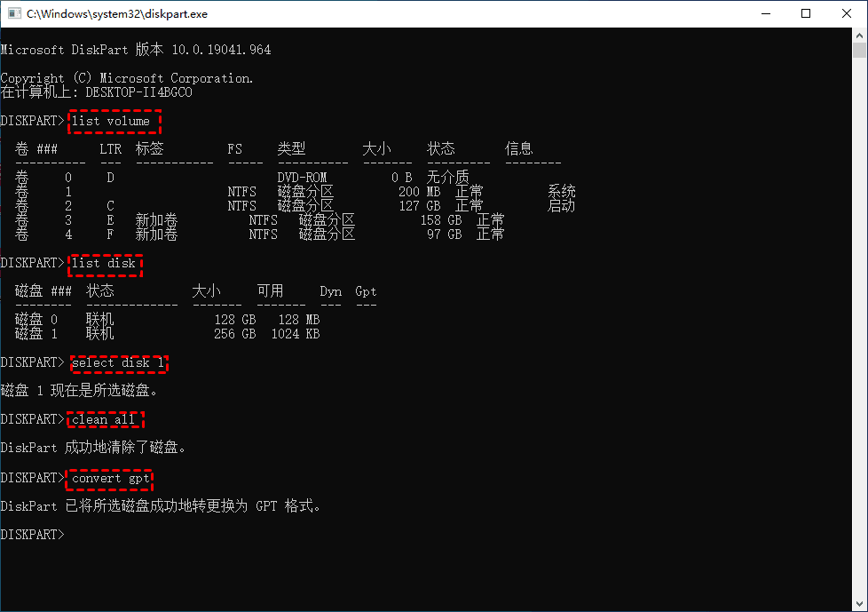The width and height of the screenshot is (868, 612).
Task: Minimize the diskpart.exe window
Action: click(766, 13)
